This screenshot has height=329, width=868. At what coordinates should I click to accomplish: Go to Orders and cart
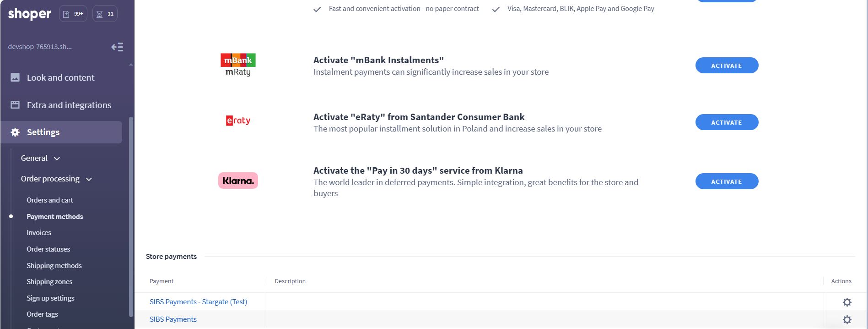(x=50, y=200)
